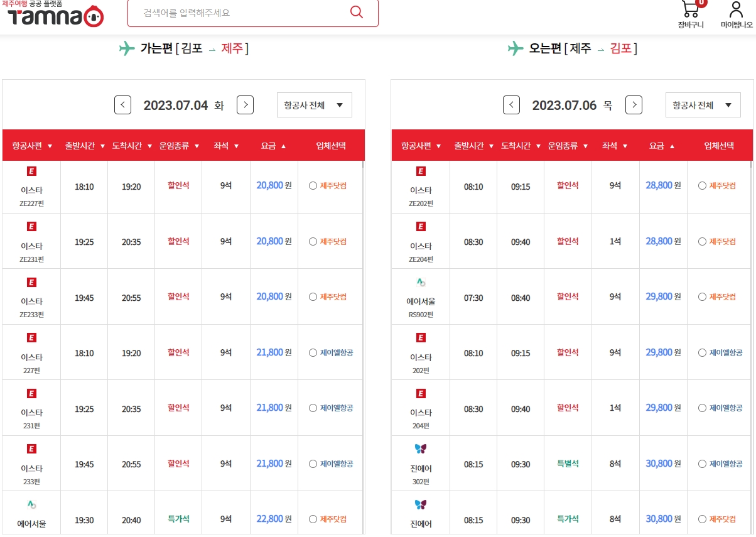The height and width of the screenshot is (537, 756).
Task: Click the 22,800원 fare in outbound list
Action: click(274, 519)
